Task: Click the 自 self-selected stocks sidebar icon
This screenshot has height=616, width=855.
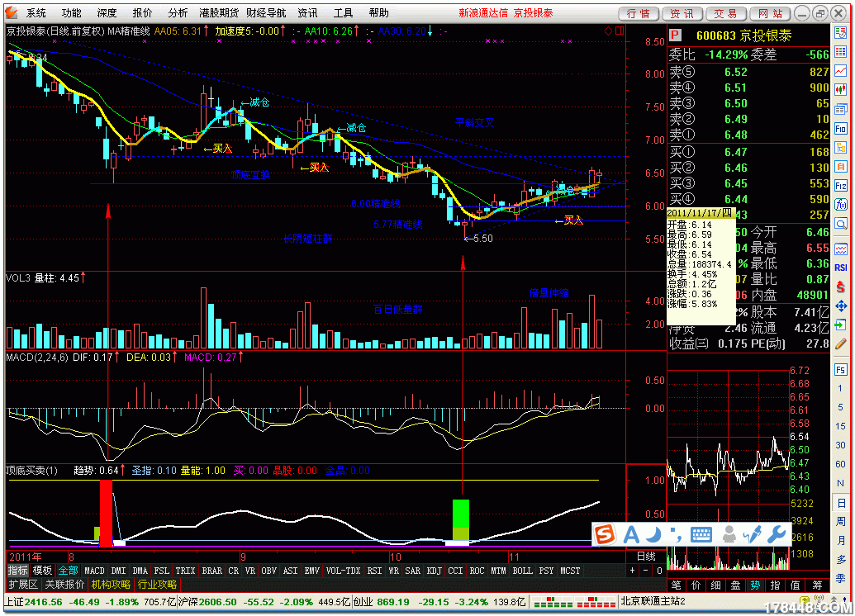Action: click(x=840, y=166)
